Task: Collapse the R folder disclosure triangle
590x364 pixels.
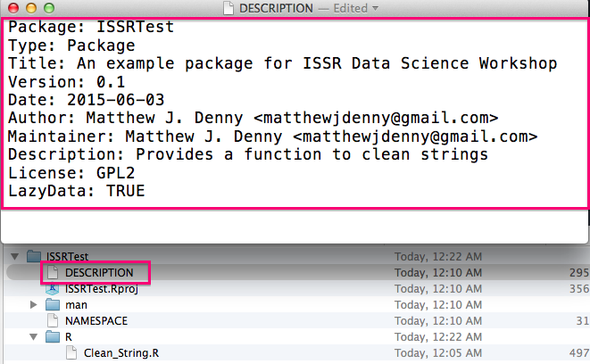Action: click(x=34, y=337)
